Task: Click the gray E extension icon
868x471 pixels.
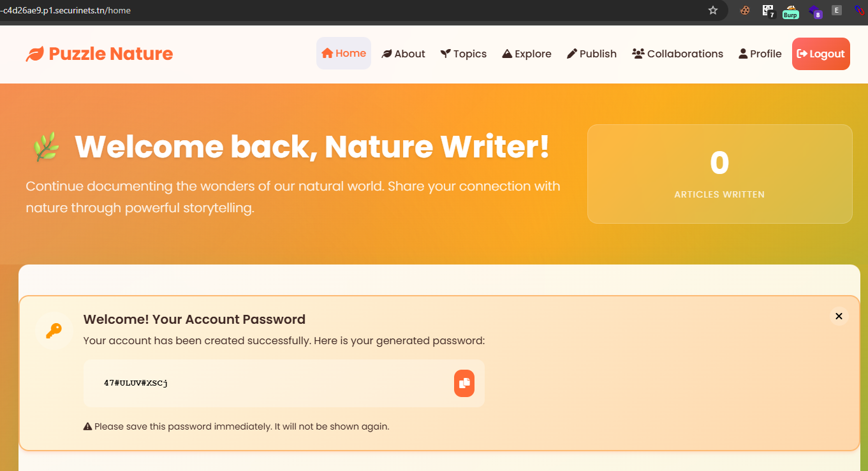Action: pos(837,10)
